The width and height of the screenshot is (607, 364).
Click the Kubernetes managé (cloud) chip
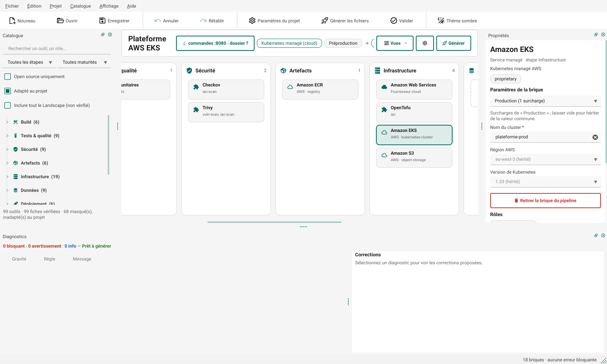(x=289, y=43)
